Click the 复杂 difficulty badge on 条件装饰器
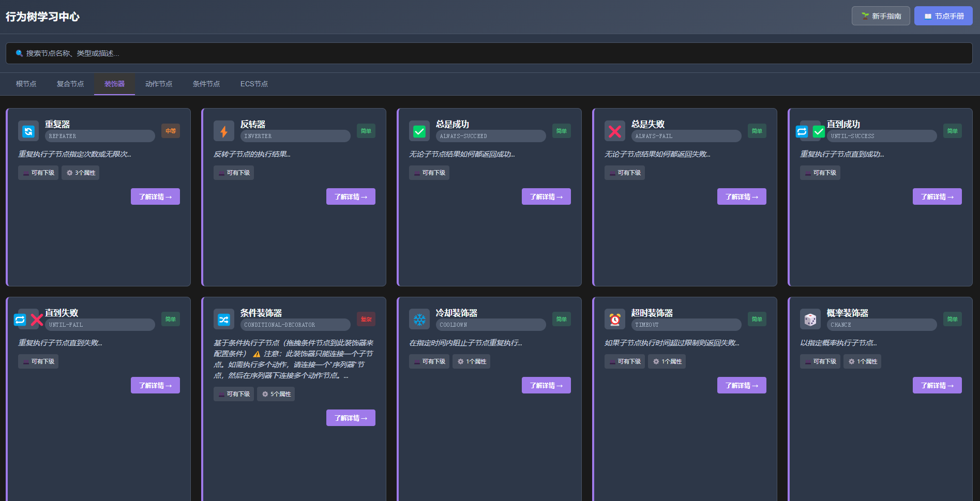980x501 pixels. pos(366,319)
